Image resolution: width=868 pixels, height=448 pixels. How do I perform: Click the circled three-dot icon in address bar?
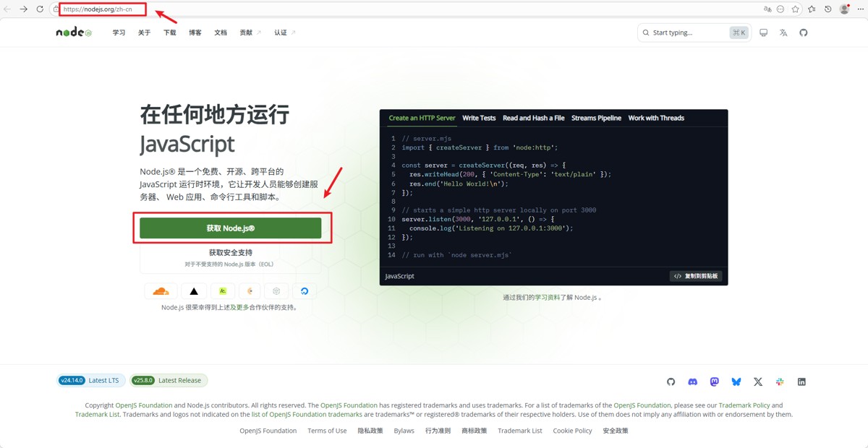pyautogui.click(x=780, y=9)
